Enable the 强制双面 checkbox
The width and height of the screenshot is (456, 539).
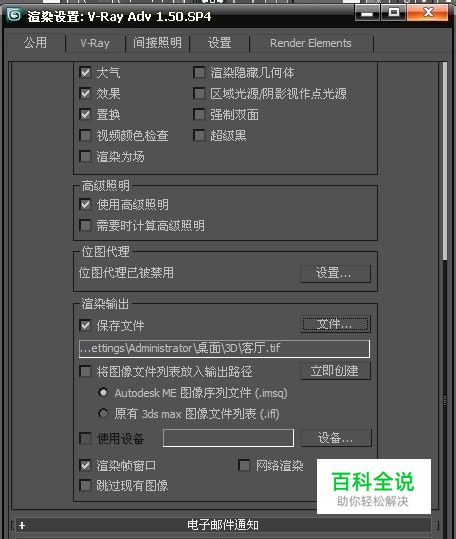(199, 114)
